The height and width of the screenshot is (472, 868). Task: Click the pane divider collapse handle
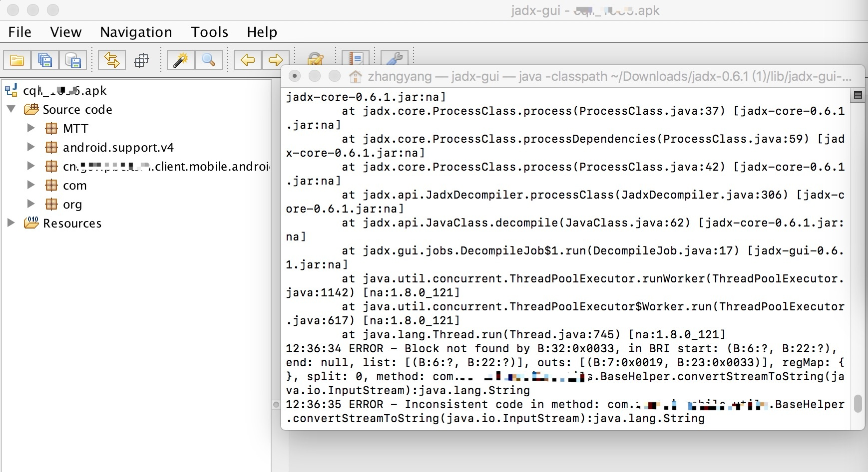pyautogui.click(x=276, y=404)
